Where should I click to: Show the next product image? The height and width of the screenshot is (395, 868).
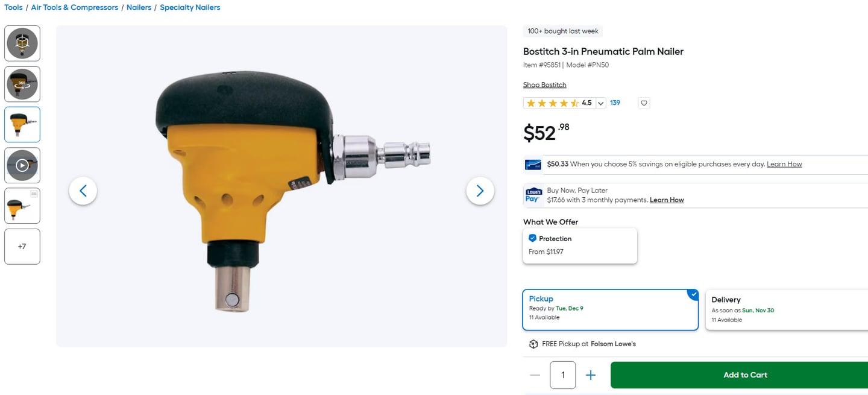coord(480,191)
